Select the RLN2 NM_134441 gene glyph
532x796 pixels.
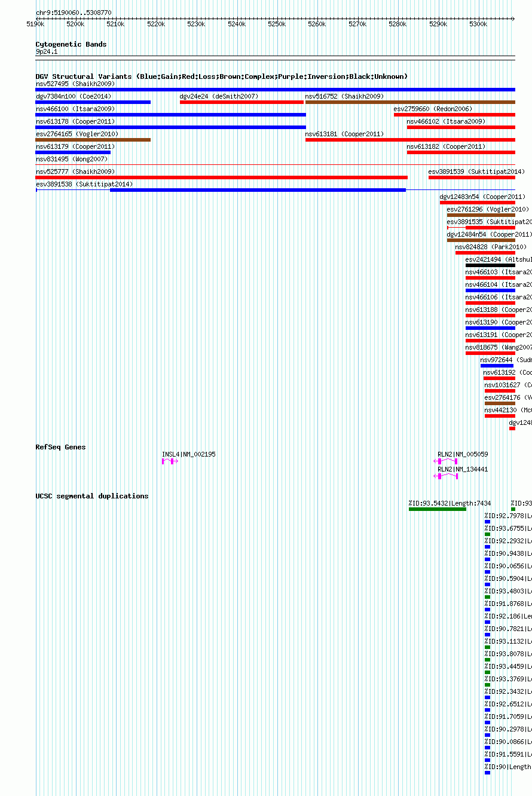446,476
